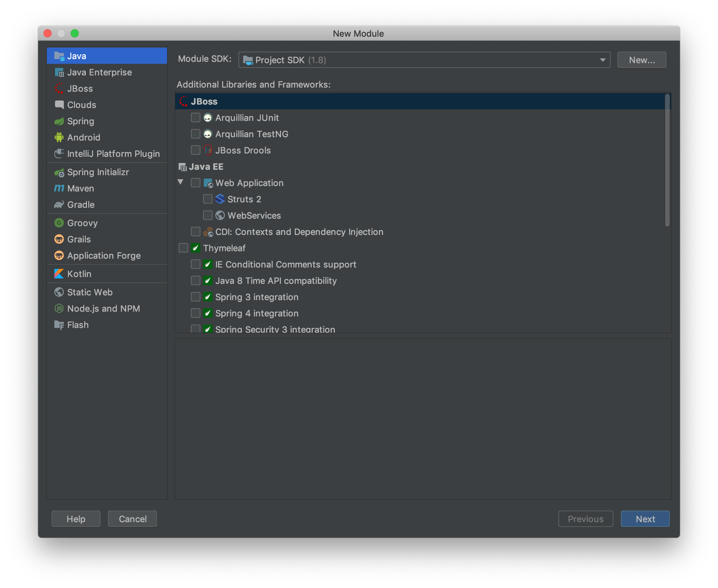Click the Android robot icon
The width and height of the screenshot is (718, 588).
[59, 137]
